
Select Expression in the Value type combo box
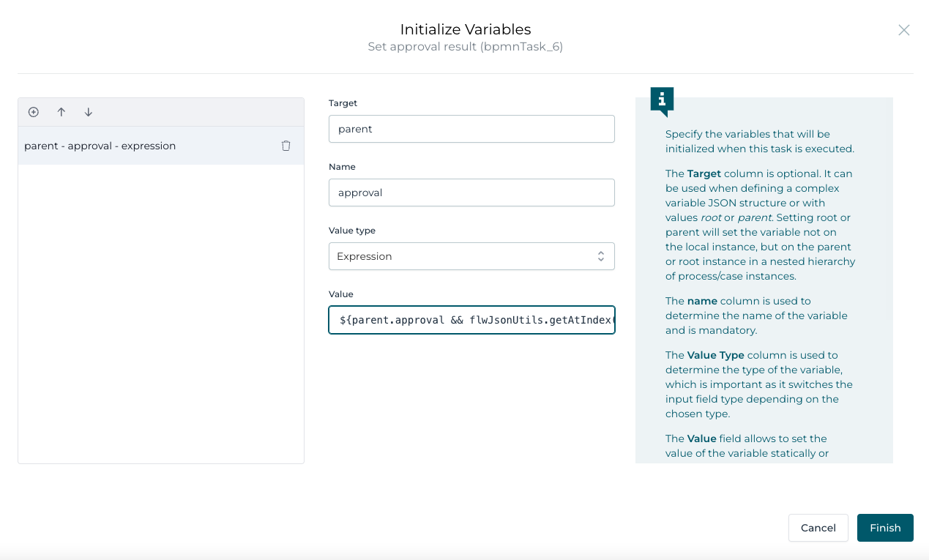coord(471,256)
